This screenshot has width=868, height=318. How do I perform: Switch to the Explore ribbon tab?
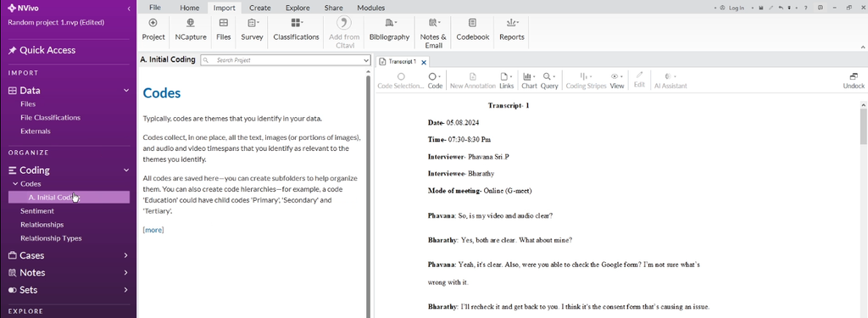(x=298, y=8)
